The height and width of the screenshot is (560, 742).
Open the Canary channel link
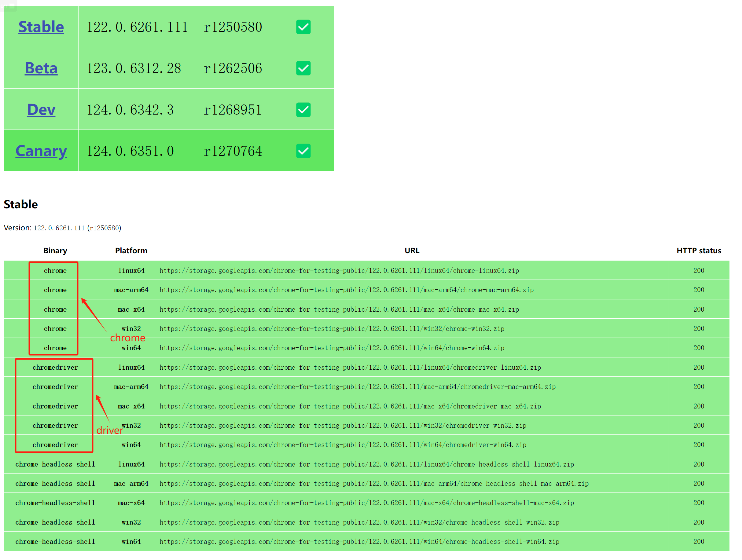tap(41, 151)
